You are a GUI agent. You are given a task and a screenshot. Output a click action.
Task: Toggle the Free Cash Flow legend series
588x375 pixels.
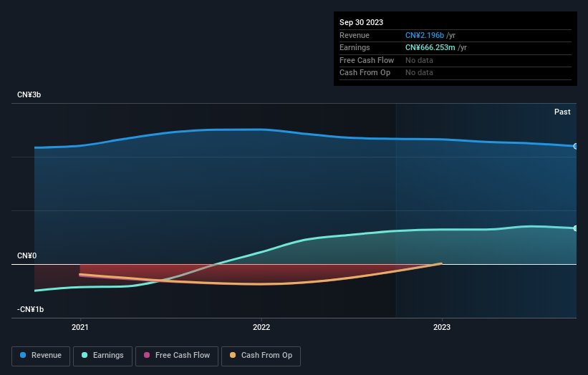[x=177, y=356]
